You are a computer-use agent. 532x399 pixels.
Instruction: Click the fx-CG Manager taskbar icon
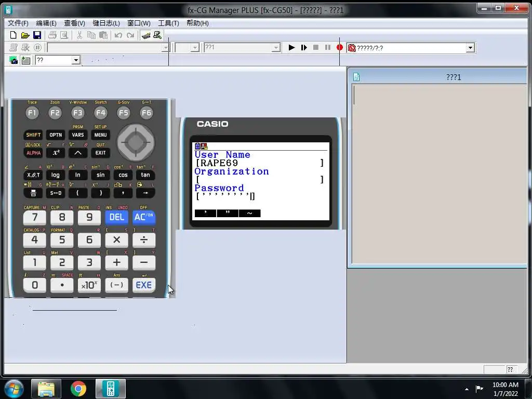click(x=111, y=389)
